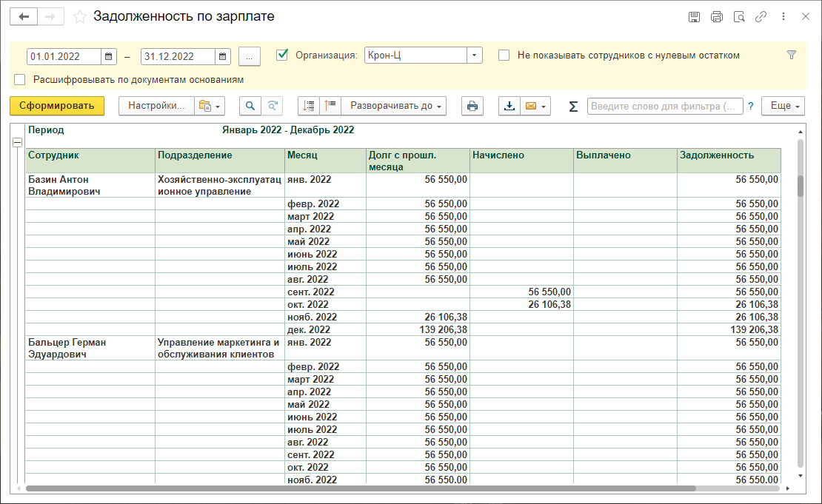Copy the link using the chain icon

point(761,17)
